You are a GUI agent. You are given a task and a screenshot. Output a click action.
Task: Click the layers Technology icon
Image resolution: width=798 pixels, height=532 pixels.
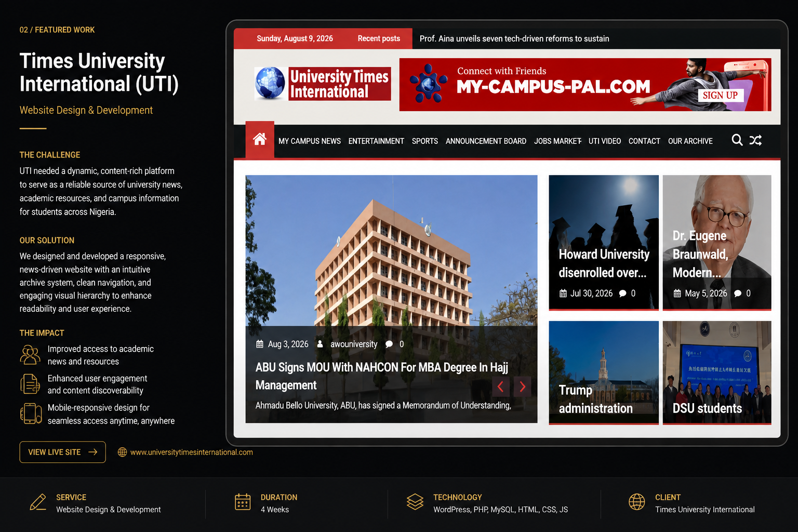415,502
